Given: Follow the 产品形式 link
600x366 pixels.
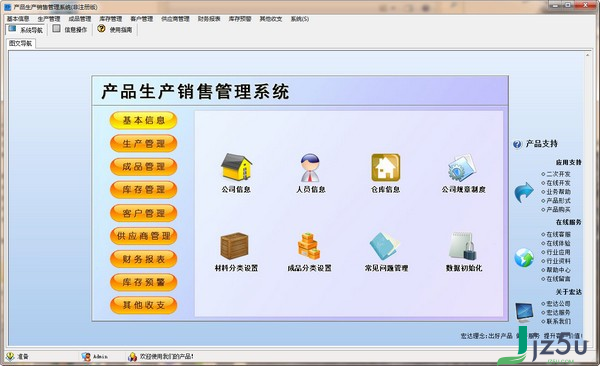Looking at the screenshot, I should tap(558, 201).
